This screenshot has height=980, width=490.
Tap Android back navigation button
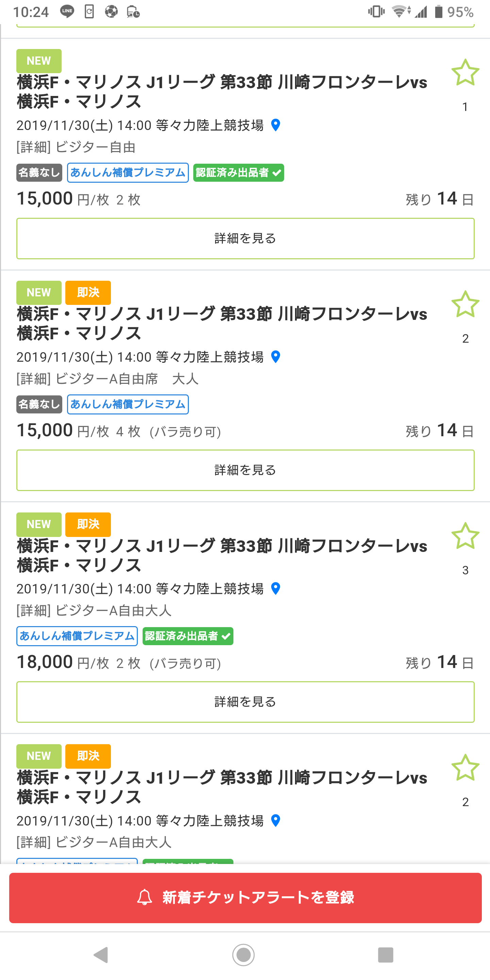tap(101, 955)
